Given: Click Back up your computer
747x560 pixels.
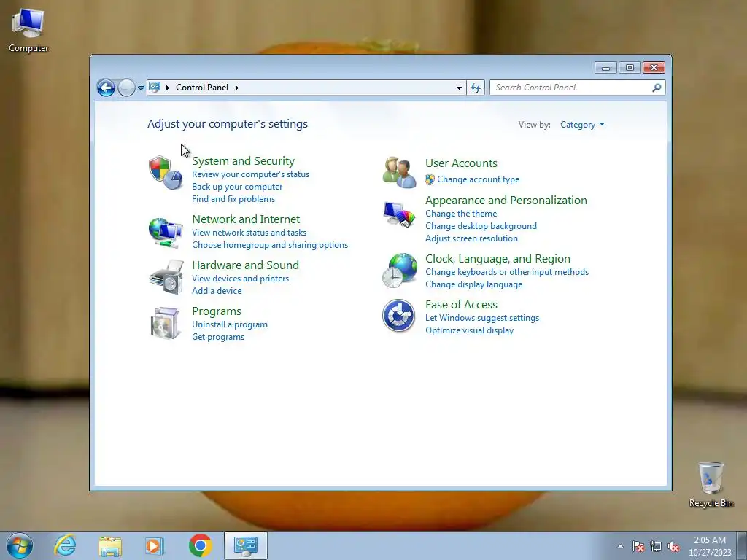Looking at the screenshot, I should coord(237,187).
